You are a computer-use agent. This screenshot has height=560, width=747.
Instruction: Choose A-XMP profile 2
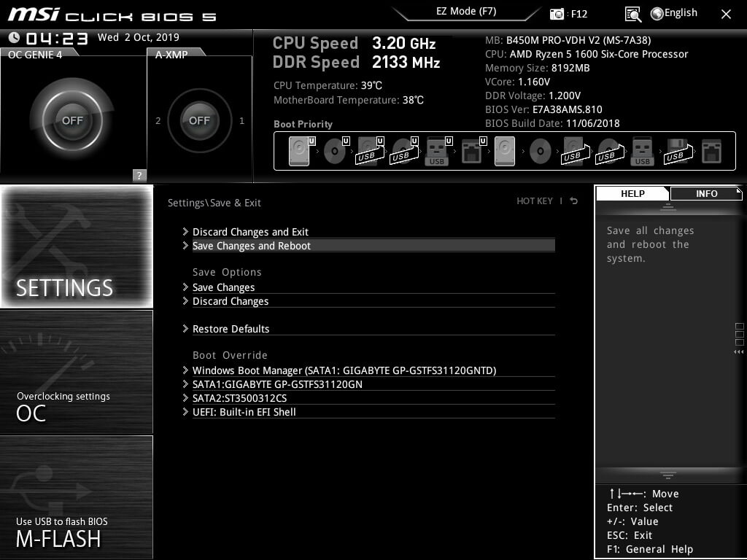[x=158, y=121]
